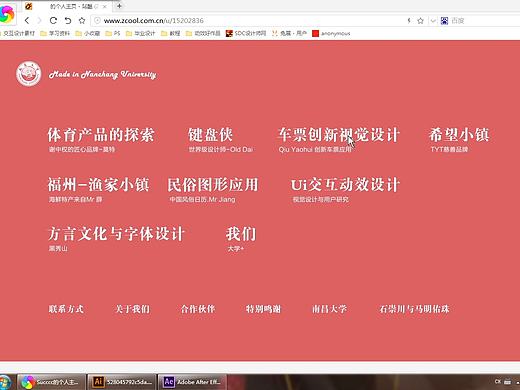Click the Nanchang University round emblem logo
Viewport: 520px width, 390px height.
(29, 74)
